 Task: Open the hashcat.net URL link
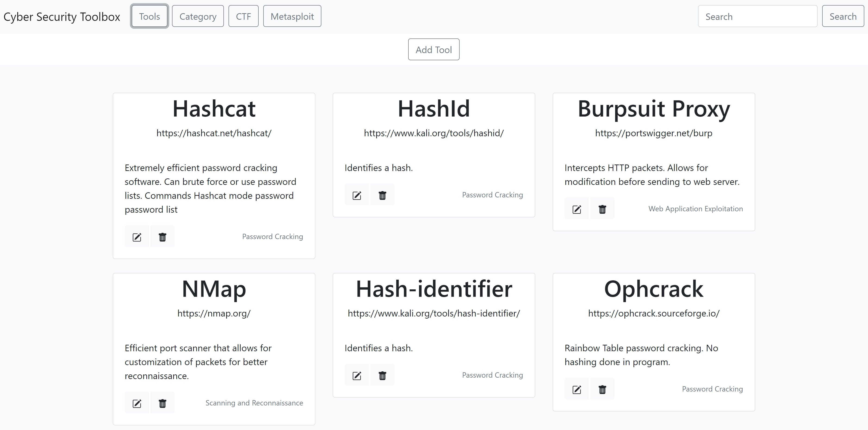(x=214, y=133)
